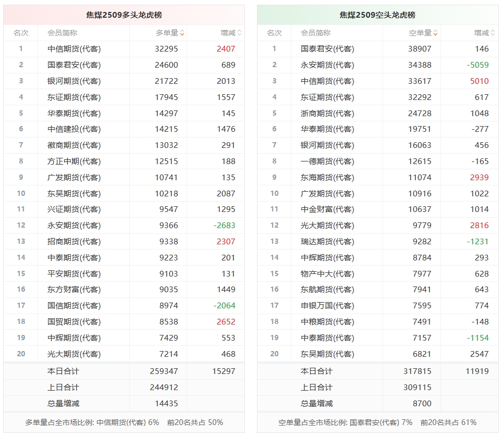Select 银河期货(代客) in long table rank 3
This screenshot has width=504, height=437.
pos(74,81)
